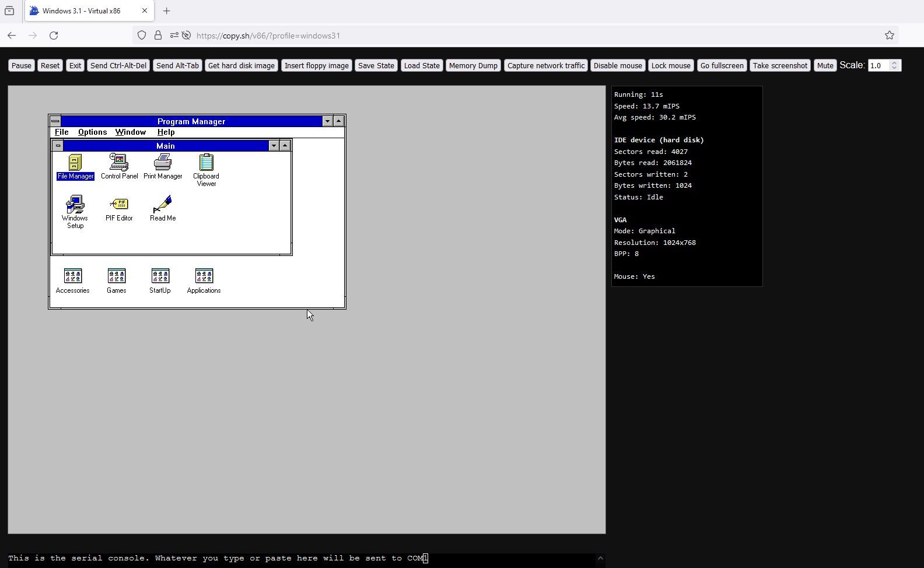Minimize the Main group window

274,146
